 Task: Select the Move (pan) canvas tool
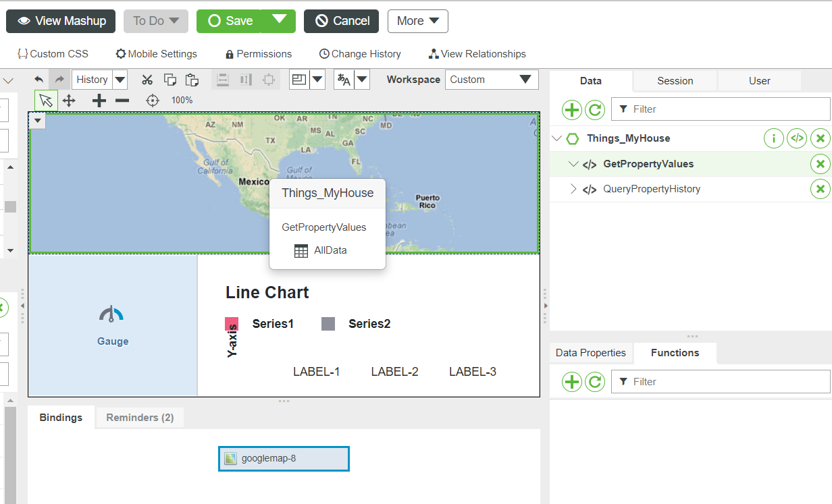pos(70,100)
